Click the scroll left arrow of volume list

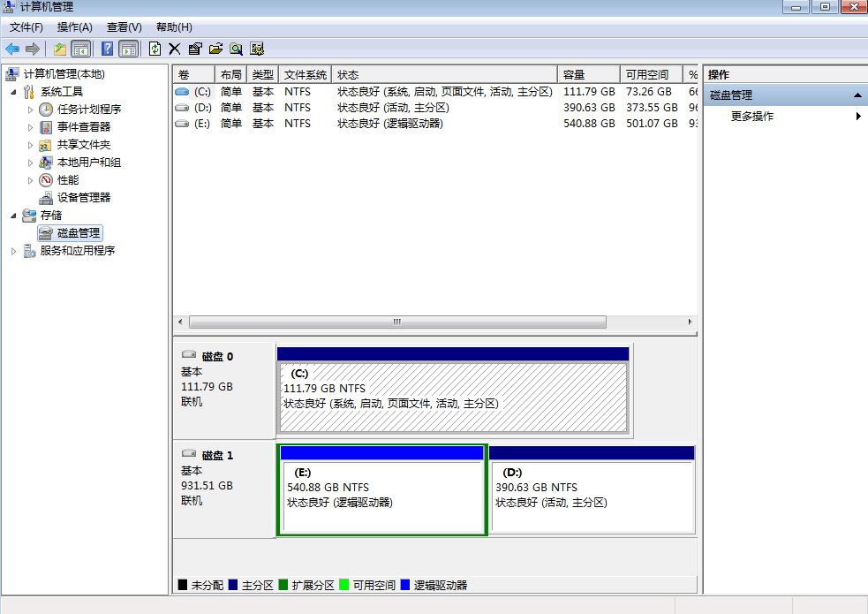[180, 322]
